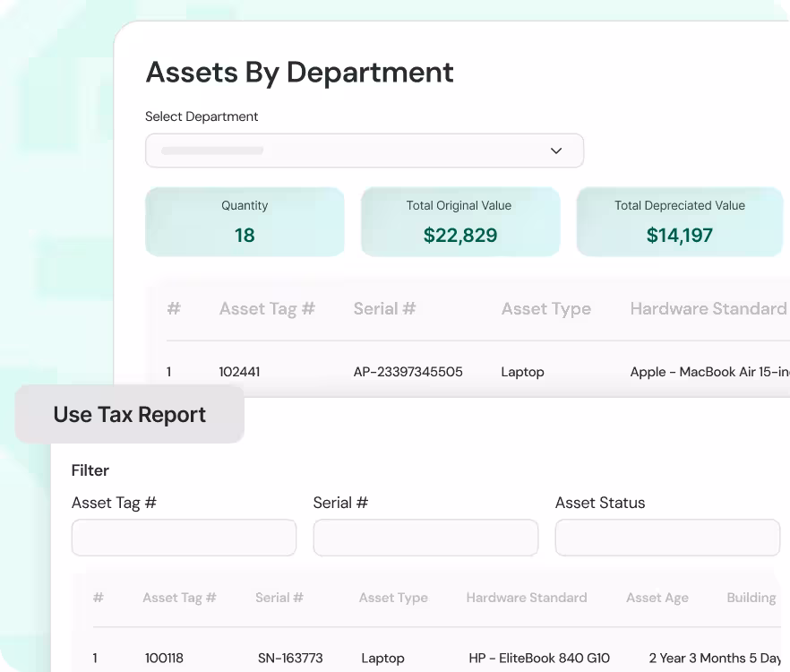Select asset tag 100118 in tax report
790x672 pixels.
(164, 659)
